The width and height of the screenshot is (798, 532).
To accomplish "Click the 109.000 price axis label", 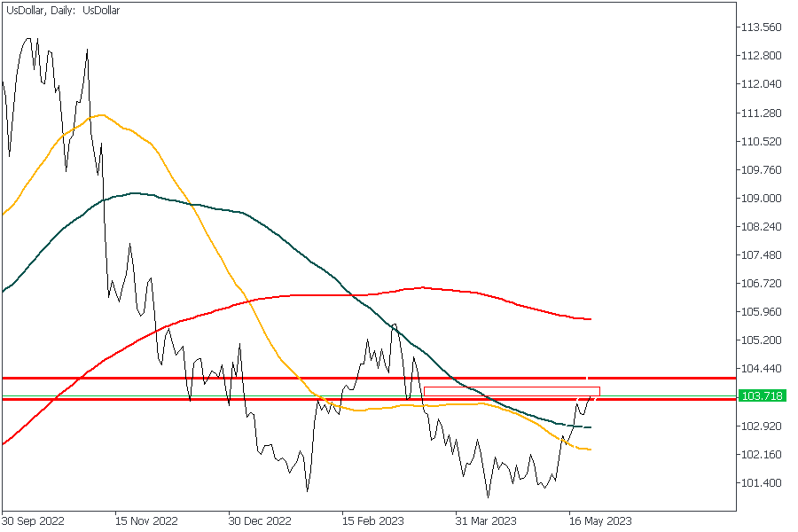I will (x=760, y=198).
